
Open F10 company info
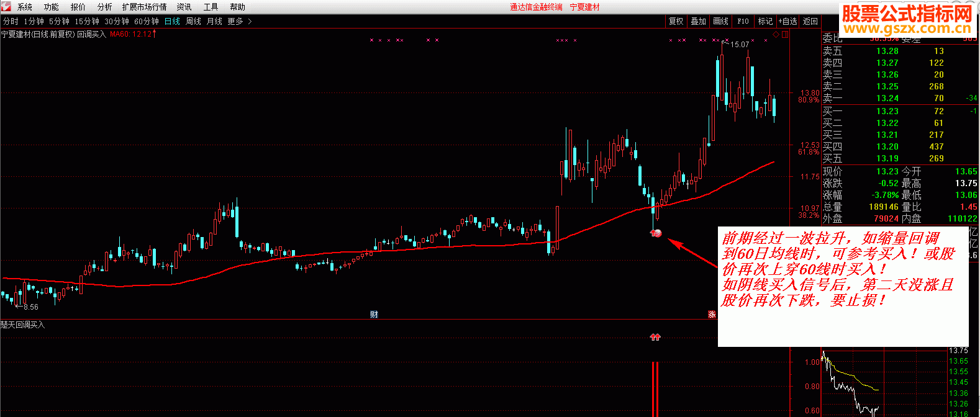pos(743,21)
